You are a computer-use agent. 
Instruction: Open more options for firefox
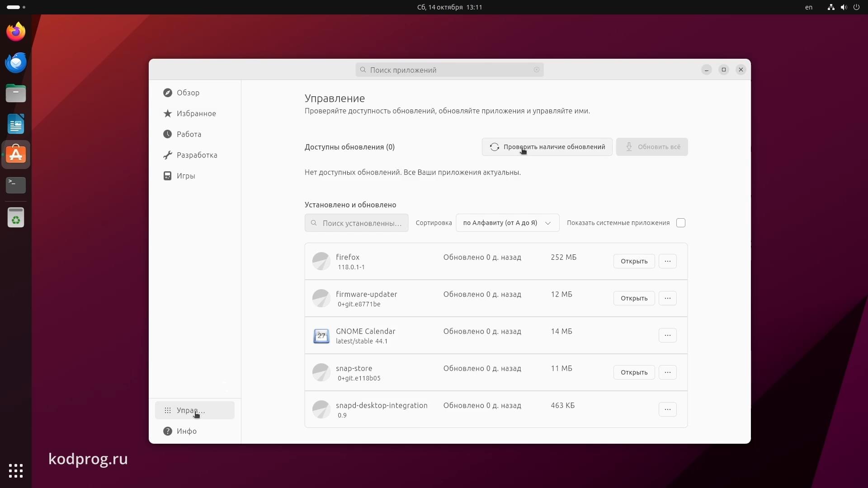tap(668, 261)
